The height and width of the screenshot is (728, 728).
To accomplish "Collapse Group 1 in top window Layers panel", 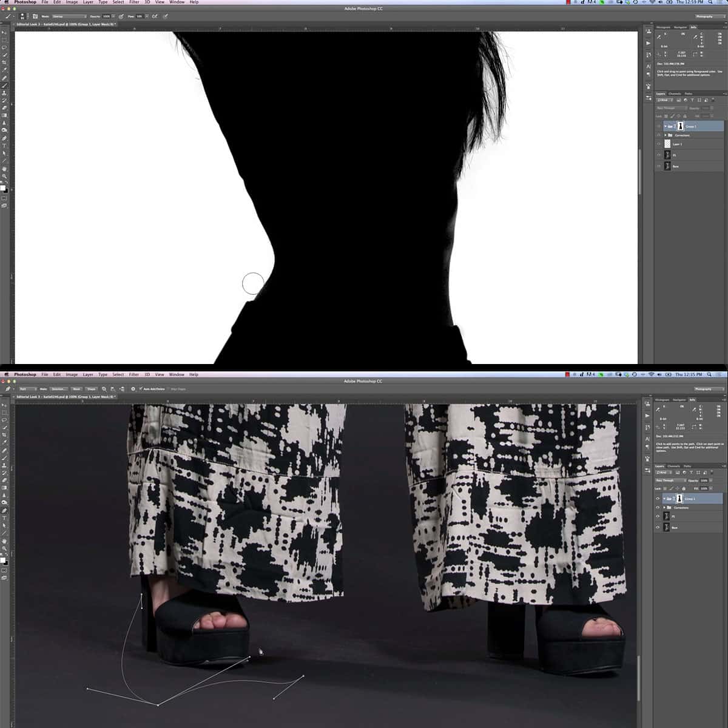I will tap(666, 126).
